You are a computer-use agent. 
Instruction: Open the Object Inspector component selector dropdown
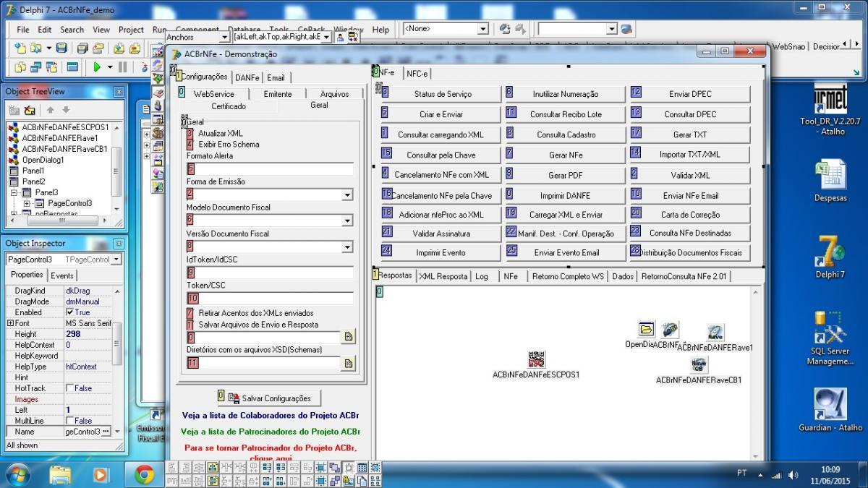click(x=116, y=260)
